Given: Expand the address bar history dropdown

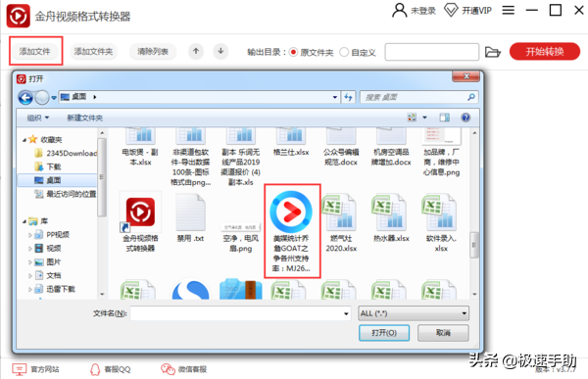Looking at the screenshot, I should (x=335, y=98).
